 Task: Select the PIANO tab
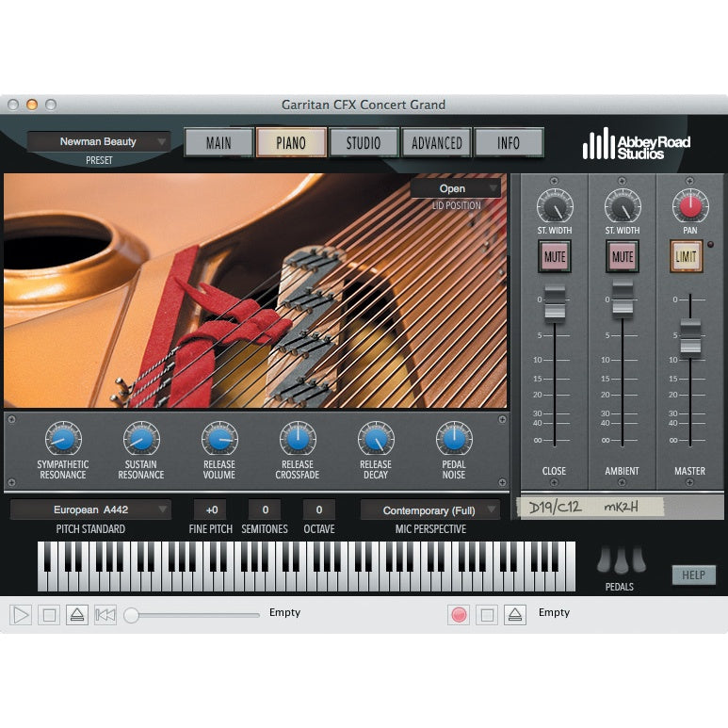(x=291, y=142)
